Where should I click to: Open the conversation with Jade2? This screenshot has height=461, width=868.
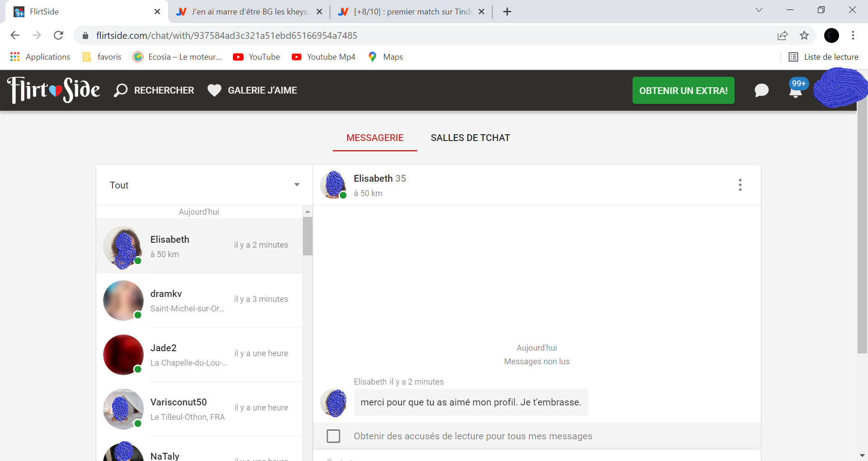199,355
